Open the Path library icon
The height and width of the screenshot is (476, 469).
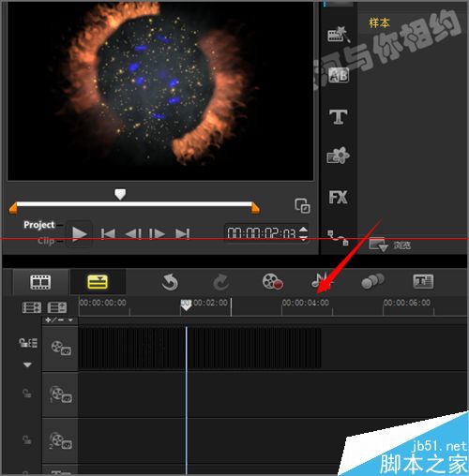338,238
